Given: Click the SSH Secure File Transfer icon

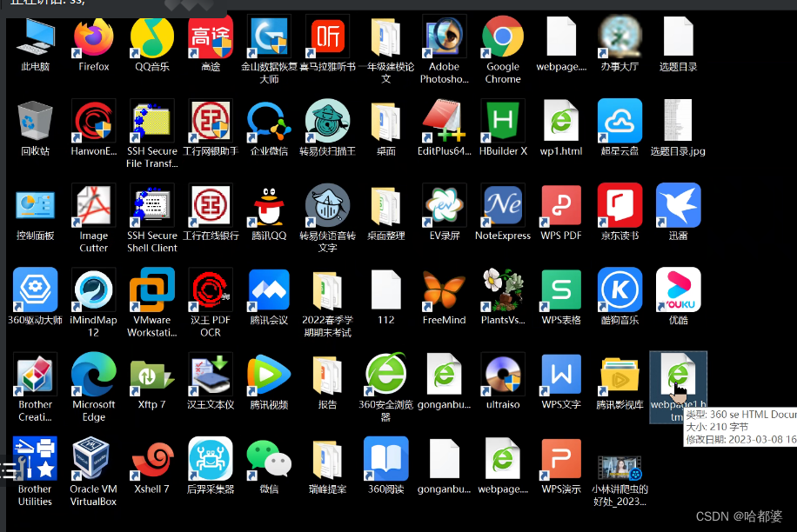Looking at the screenshot, I should point(152,121).
